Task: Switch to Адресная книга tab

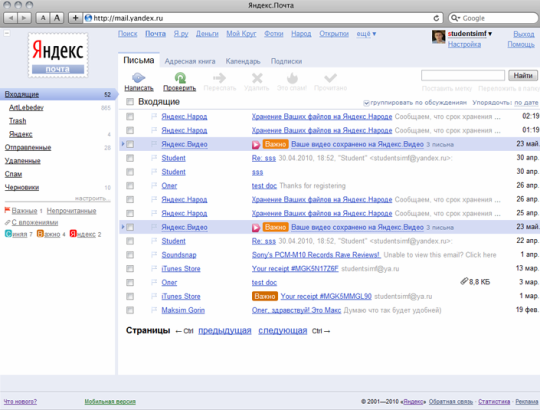Action: tap(190, 61)
